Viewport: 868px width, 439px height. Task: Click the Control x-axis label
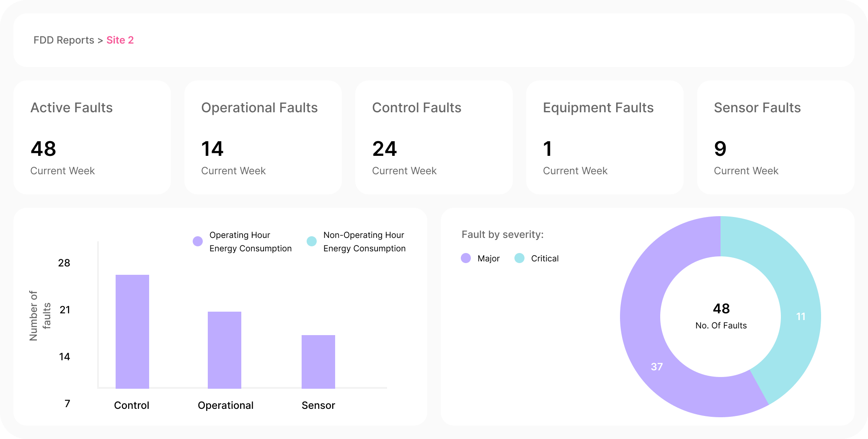click(132, 405)
